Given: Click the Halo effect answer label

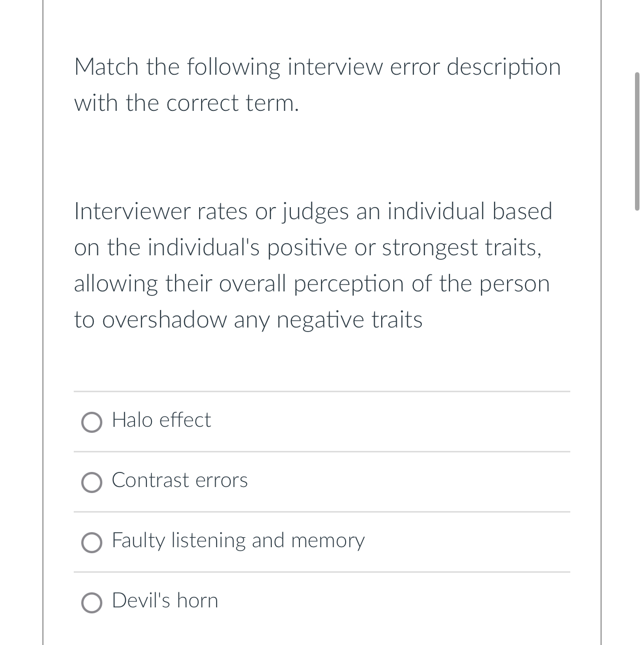Looking at the screenshot, I should tap(161, 421).
